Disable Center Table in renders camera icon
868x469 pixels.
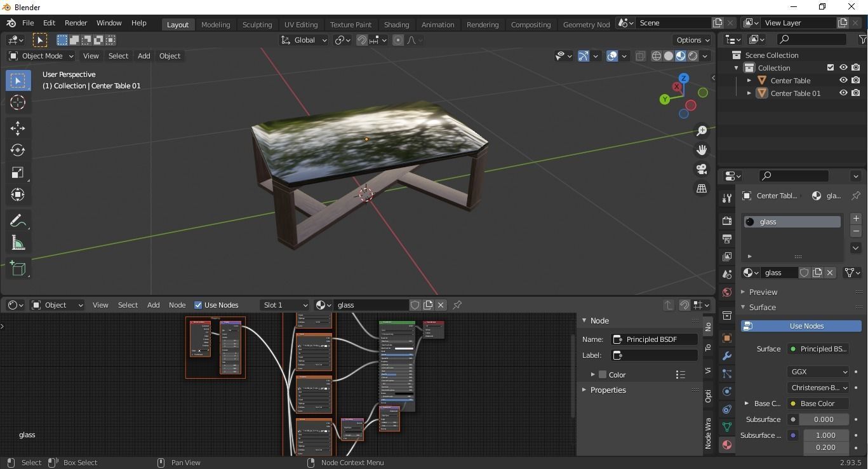(856, 81)
